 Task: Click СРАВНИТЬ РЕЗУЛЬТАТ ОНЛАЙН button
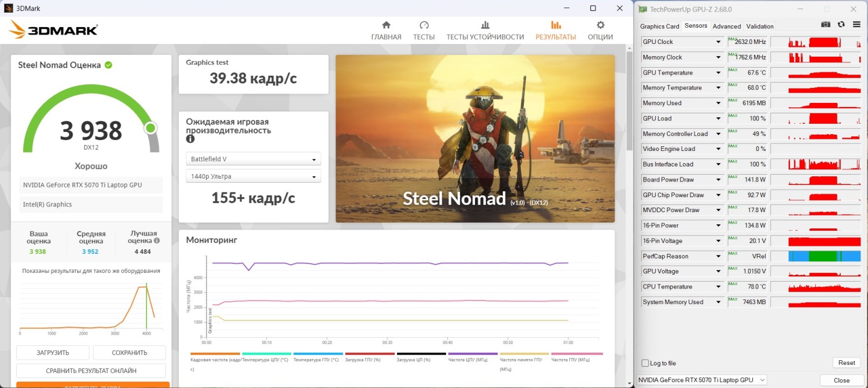pos(91,371)
